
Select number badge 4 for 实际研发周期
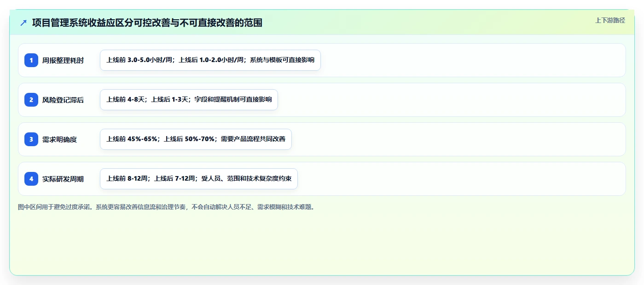coord(31,179)
